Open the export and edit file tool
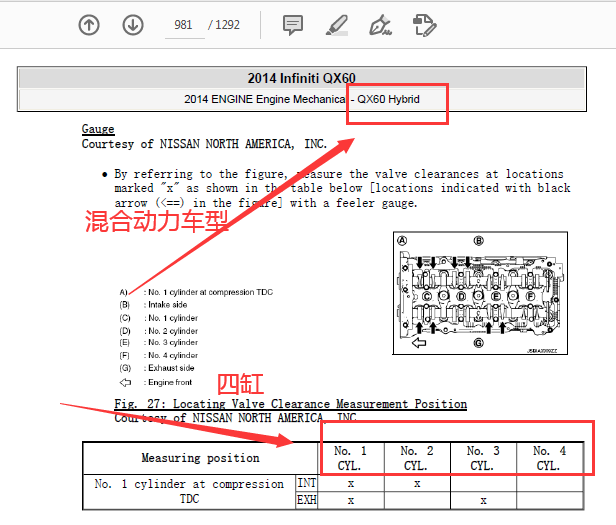616x525 pixels. 424,25
